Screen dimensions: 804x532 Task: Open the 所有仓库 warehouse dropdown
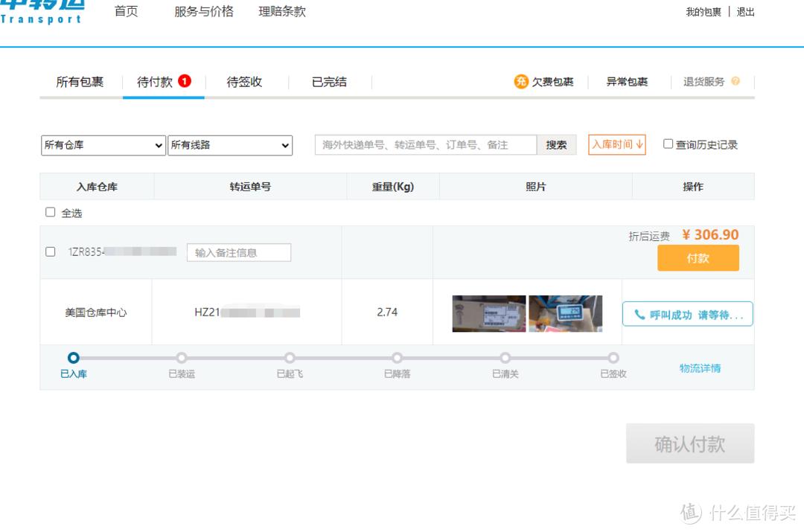(x=103, y=145)
